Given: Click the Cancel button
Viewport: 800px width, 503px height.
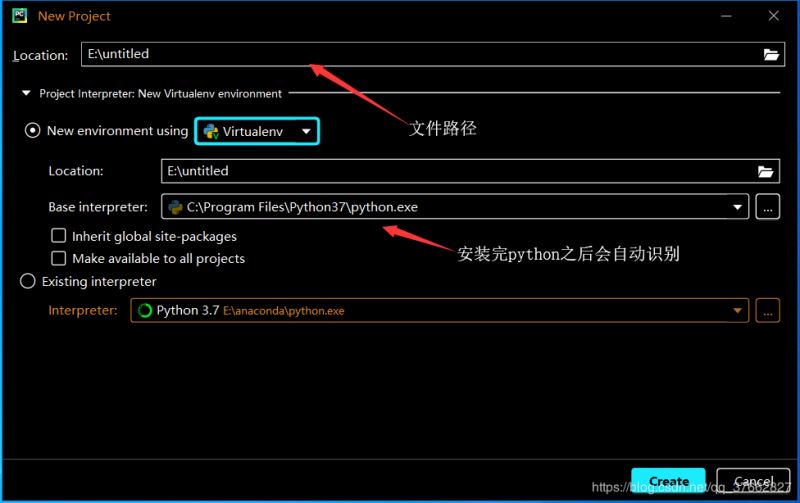Looking at the screenshot, I should tap(753, 481).
